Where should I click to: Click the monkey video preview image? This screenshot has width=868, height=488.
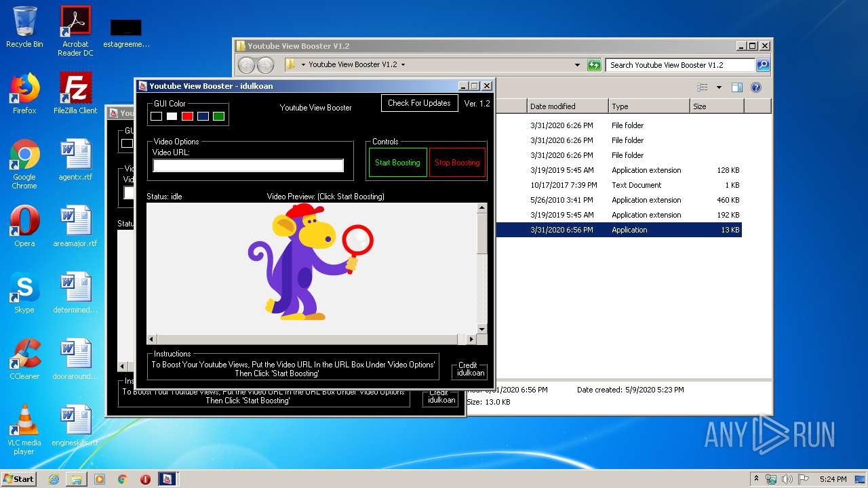[x=311, y=262]
